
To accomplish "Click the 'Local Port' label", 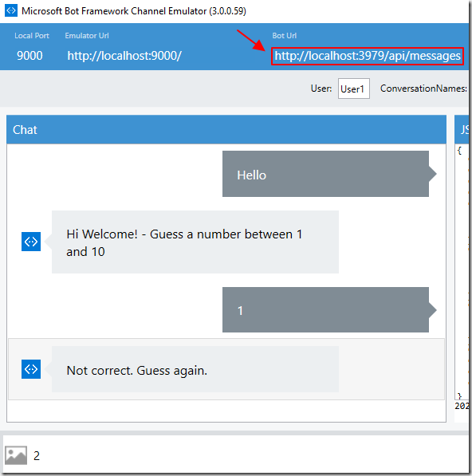I will [32, 36].
